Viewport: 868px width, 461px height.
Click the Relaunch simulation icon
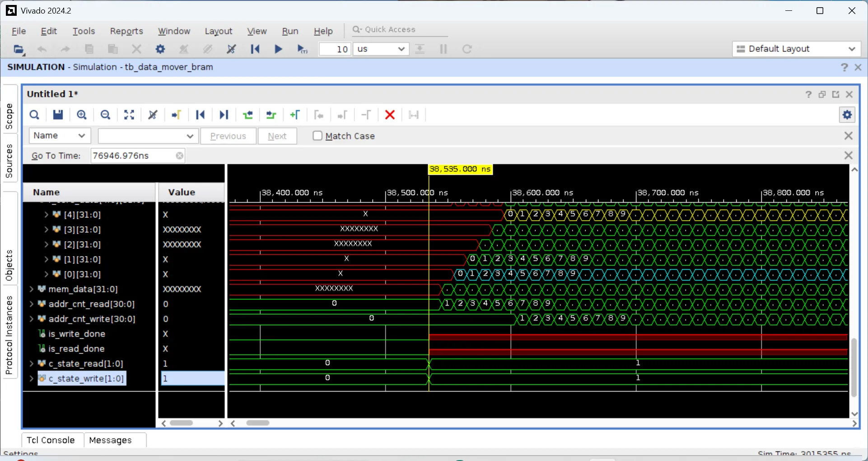[x=467, y=49]
